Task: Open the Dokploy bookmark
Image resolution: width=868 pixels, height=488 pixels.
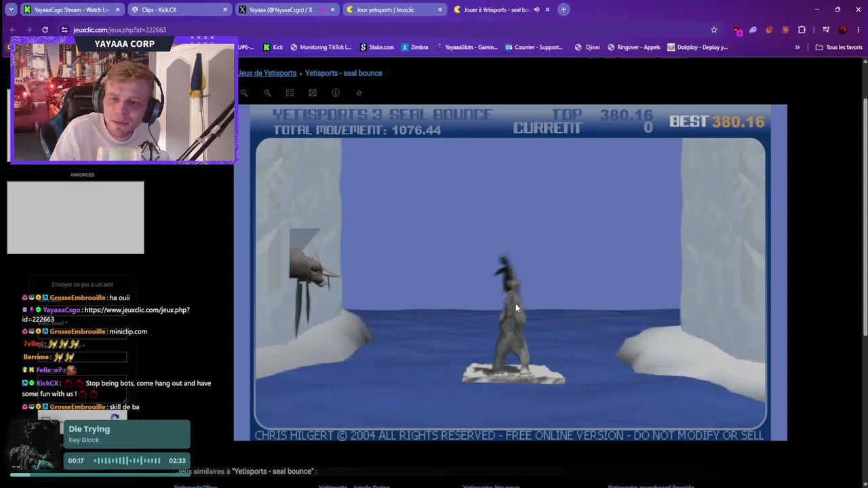Action: (698, 47)
